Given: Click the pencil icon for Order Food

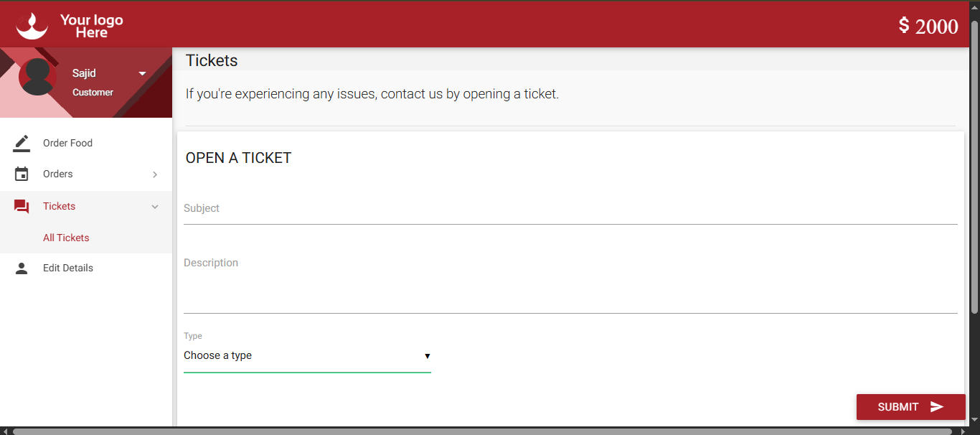Looking at the screenshot, I should point(22,143).
